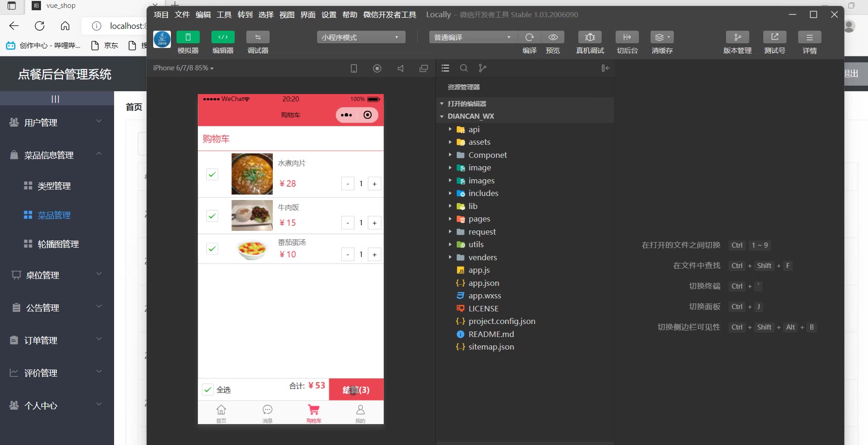Click the simulator device rotate icon
868x445 pixels.
point(354,68)
